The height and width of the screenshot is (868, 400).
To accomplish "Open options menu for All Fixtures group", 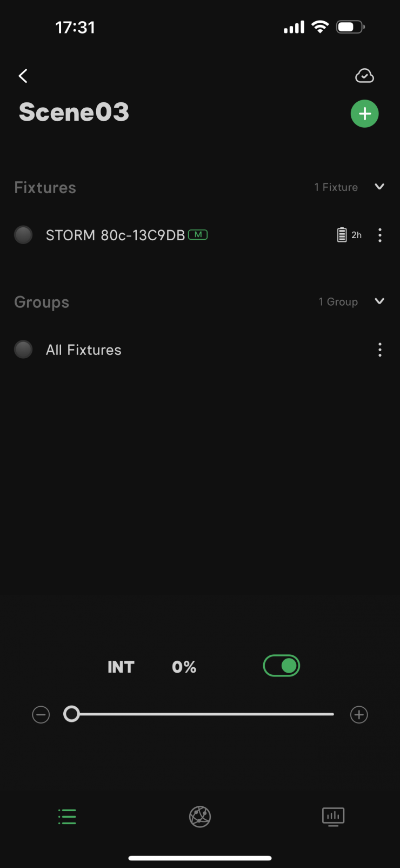I will coord(380,350).
